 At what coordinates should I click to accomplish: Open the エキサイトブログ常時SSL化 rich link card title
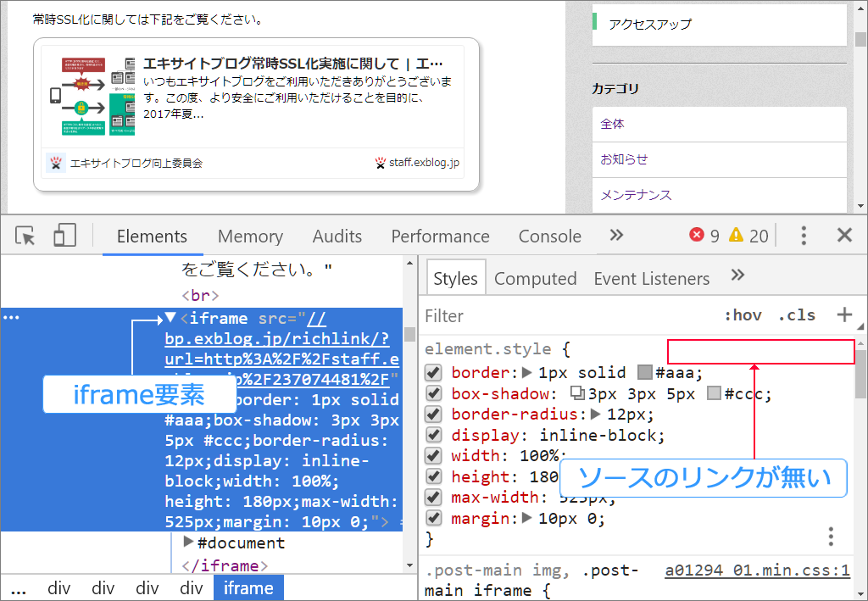pyautogui.click(x=292, y=64)
